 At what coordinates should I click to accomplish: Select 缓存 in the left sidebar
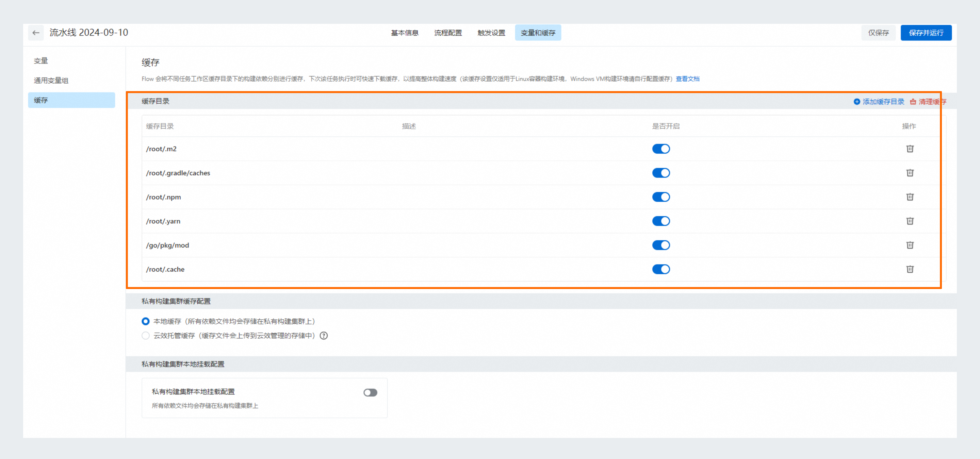click(71, 100)
